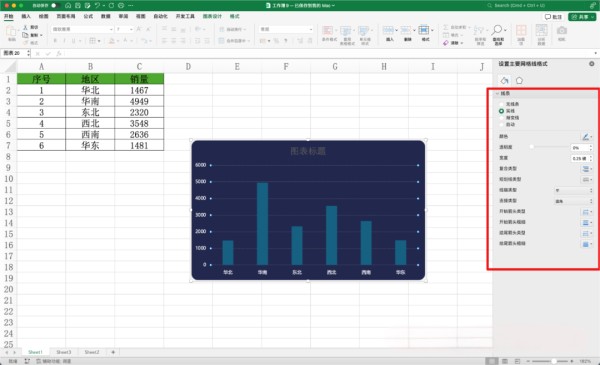This screenshot has height=365, width=600.
Task: Select the Gradient line radio option
Action: click(501, 118)
